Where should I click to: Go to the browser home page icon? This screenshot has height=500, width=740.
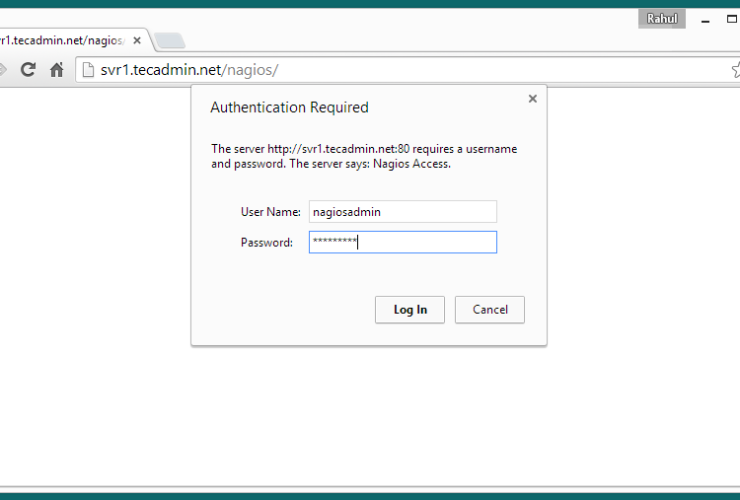pos(57,70)
